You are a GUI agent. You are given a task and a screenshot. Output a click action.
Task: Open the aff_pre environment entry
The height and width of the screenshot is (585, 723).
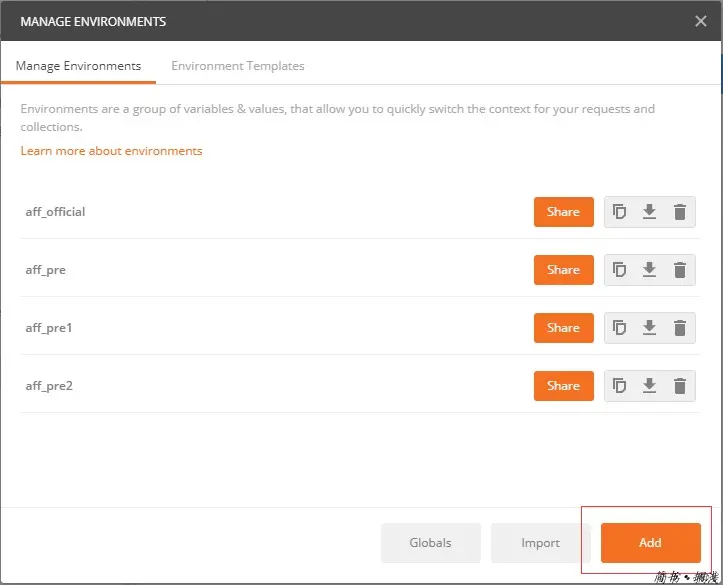46,270
